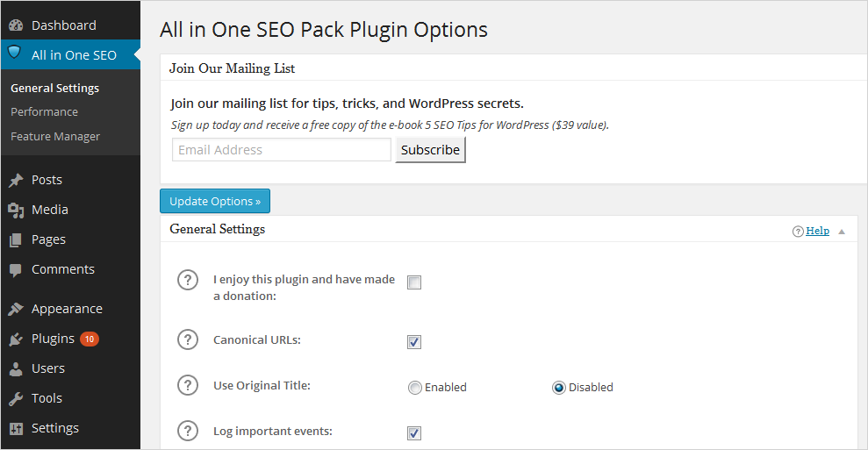
Task: Toggle the Log important events checkbox
Action: (414, 433)
